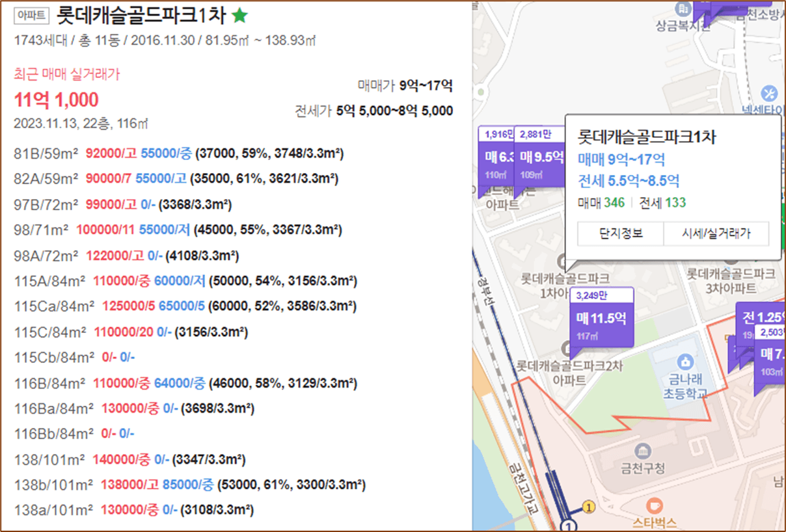Screen dimensions: 786x532
Task: Select the 115A/84m² price row
Action: (x=185, y=281)
